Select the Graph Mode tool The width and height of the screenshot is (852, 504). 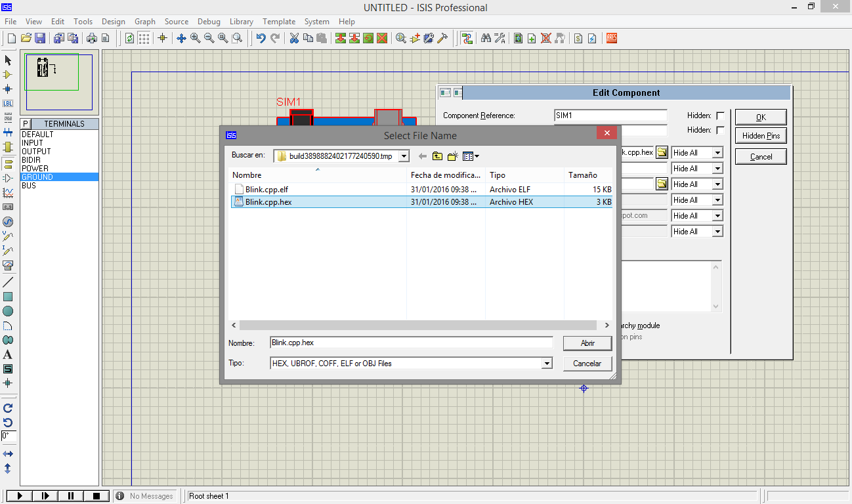point(8,192)
